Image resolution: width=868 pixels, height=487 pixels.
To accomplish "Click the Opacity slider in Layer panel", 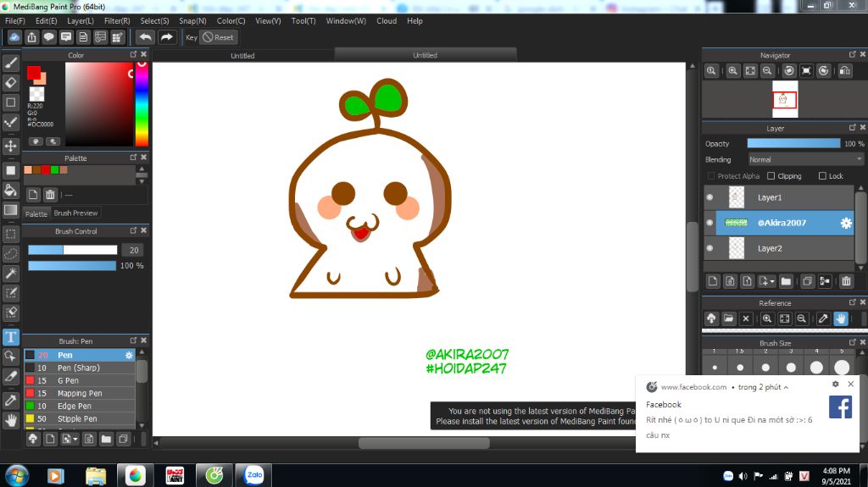I will pos(793,143).
